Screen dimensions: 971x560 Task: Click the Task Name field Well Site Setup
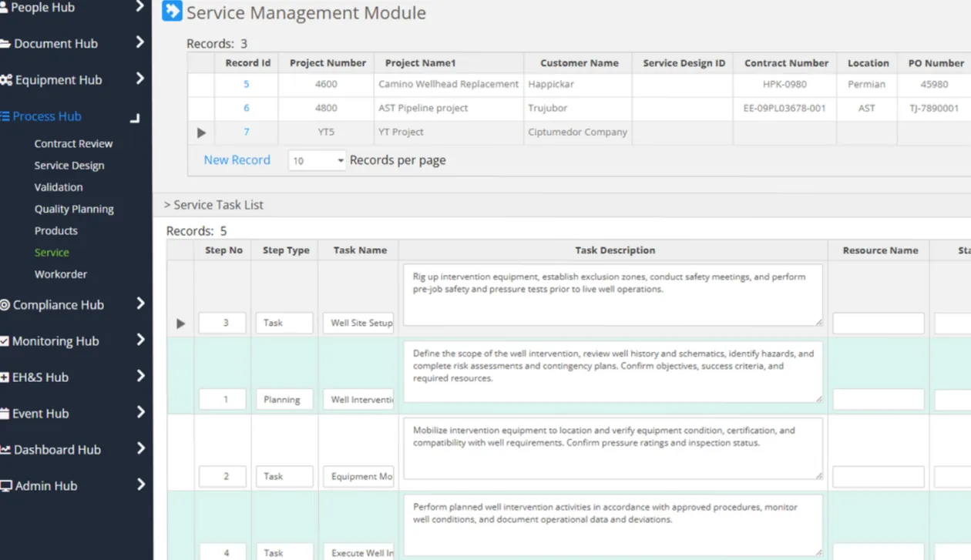pyautogui.click(x=358, y=323)
